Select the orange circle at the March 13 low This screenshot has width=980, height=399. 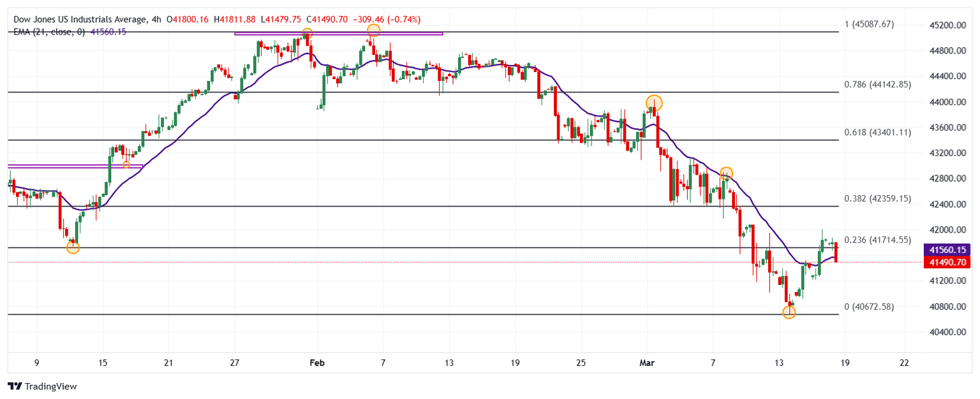point(789,312)
